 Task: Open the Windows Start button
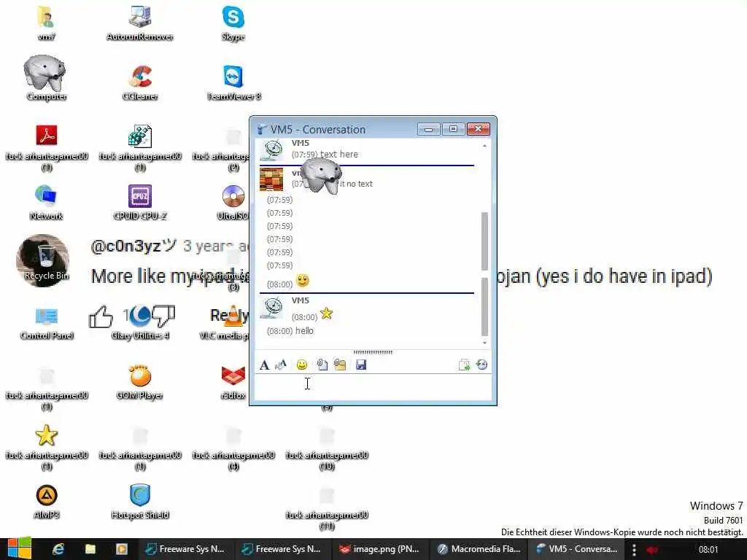coord(18,549)
